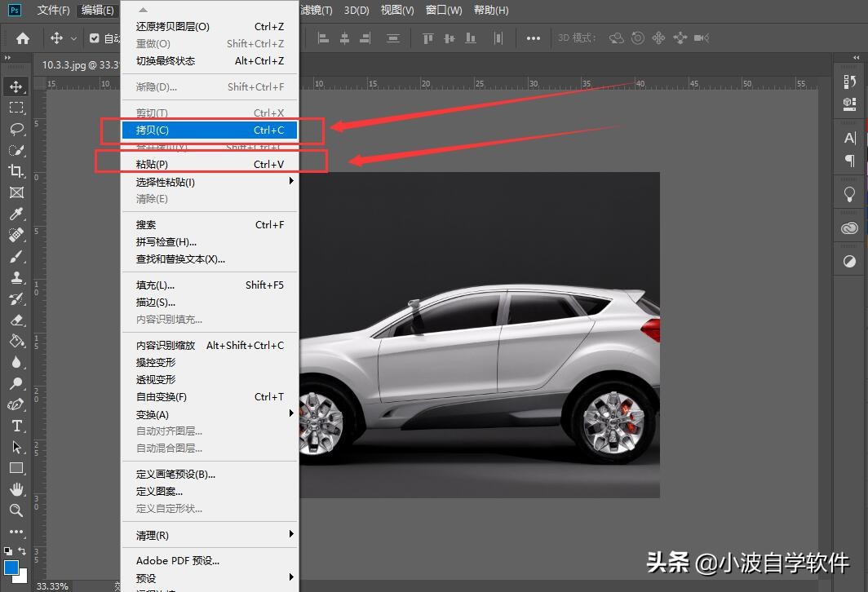
Task: Expand the 选择性粘贴(I) submenu arrow
Action: coord(291,182)
